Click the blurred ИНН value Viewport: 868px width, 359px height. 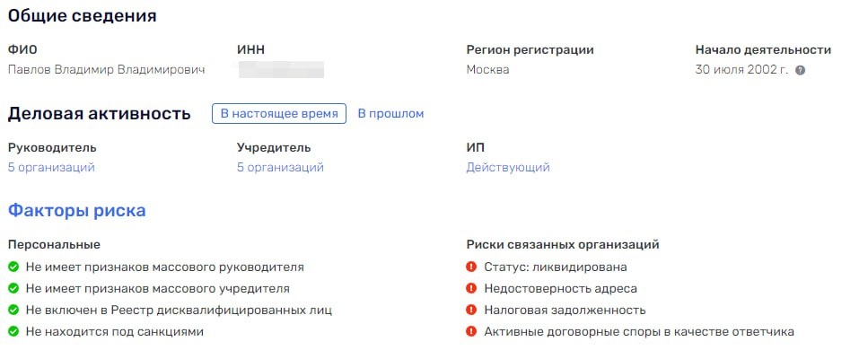280,69
